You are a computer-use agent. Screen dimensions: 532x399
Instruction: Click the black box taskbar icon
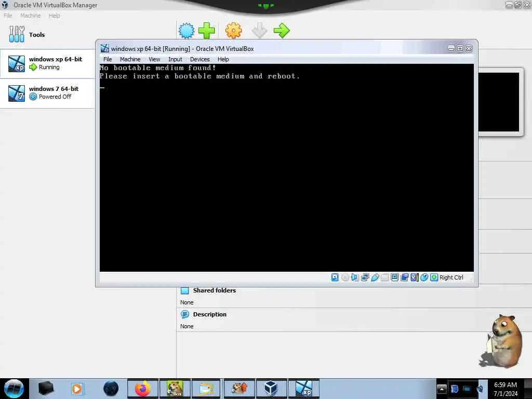46,389
